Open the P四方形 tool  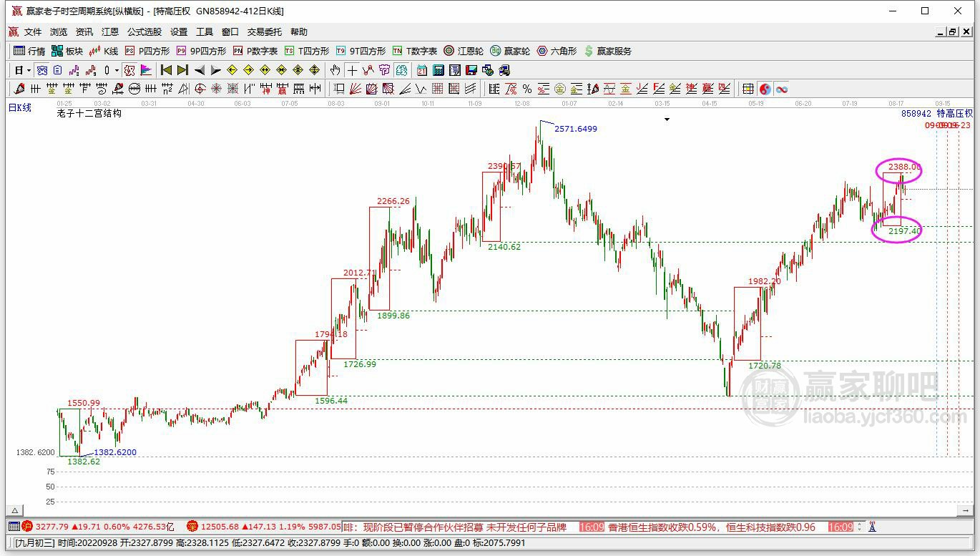click(x=147, y=51)
